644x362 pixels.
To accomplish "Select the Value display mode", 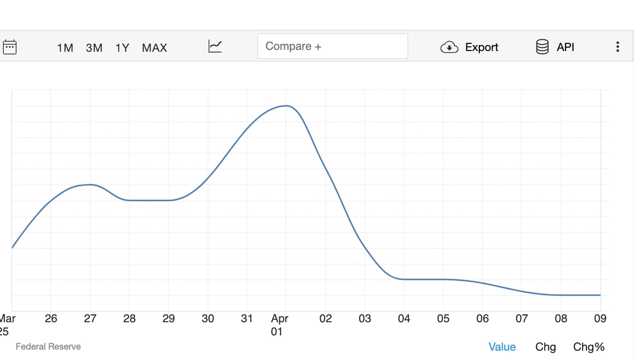I will (502, 347).
